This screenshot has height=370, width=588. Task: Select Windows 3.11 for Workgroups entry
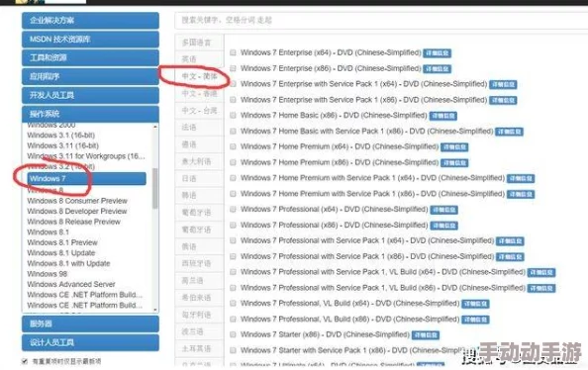[87, 156]
